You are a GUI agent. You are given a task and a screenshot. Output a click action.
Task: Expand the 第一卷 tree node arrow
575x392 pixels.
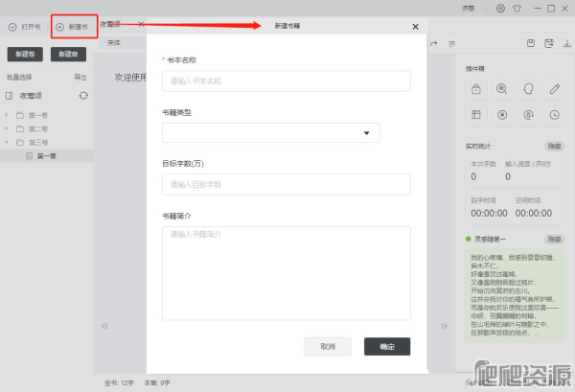click(x=7, y=115)
